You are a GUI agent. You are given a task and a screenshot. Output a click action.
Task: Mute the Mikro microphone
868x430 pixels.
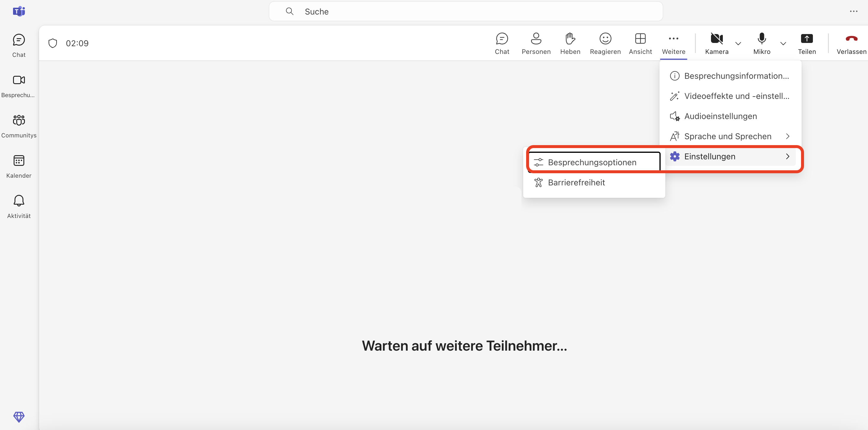(762, 43)
